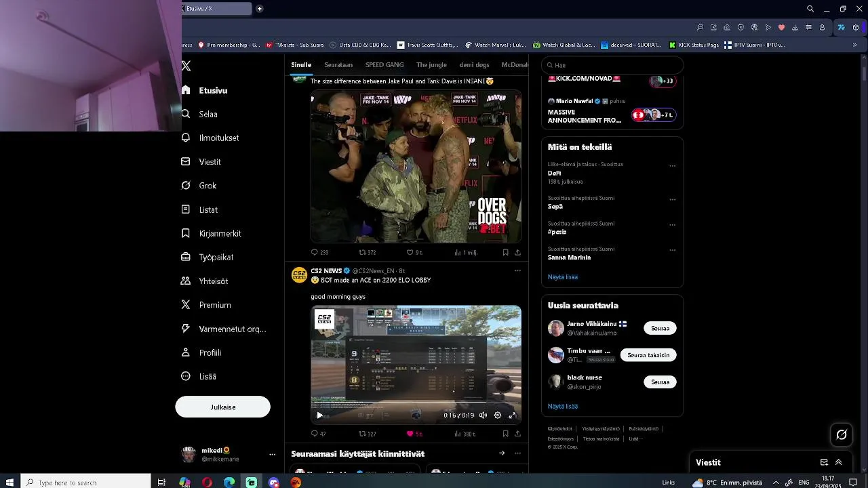Open more options beside #pesis trend

pyautogui.click(x=672, y=225)
